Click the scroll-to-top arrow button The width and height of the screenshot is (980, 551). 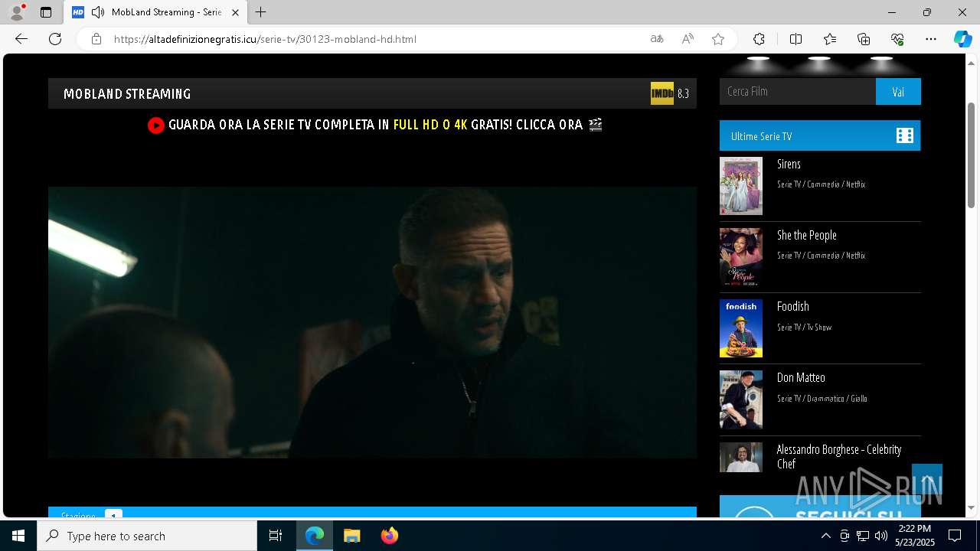pyautogui.click(x=927, y=481)
